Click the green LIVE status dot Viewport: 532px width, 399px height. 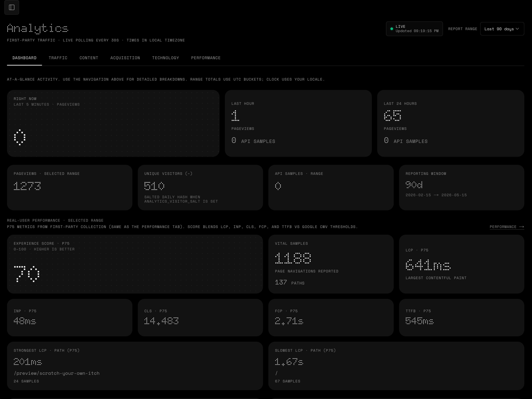tap(392, 29)
